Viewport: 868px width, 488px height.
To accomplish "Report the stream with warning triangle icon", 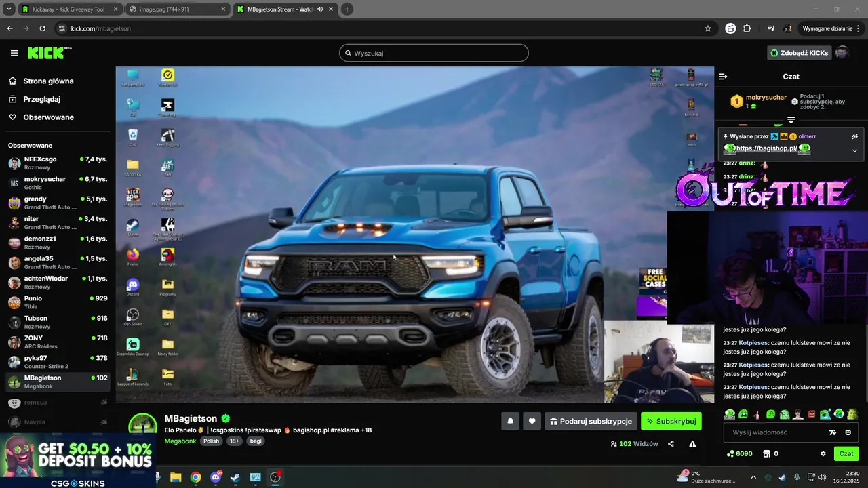I will [x=692, y=444].
